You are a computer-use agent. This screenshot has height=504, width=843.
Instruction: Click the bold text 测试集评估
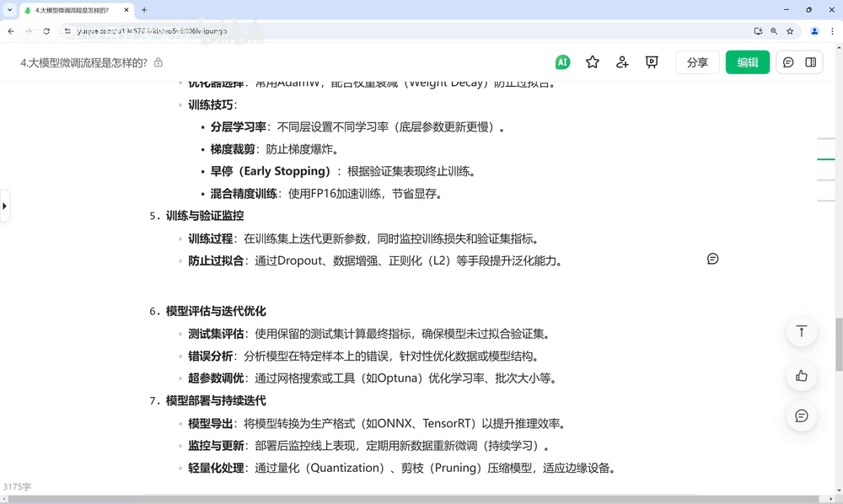[216, 334]
